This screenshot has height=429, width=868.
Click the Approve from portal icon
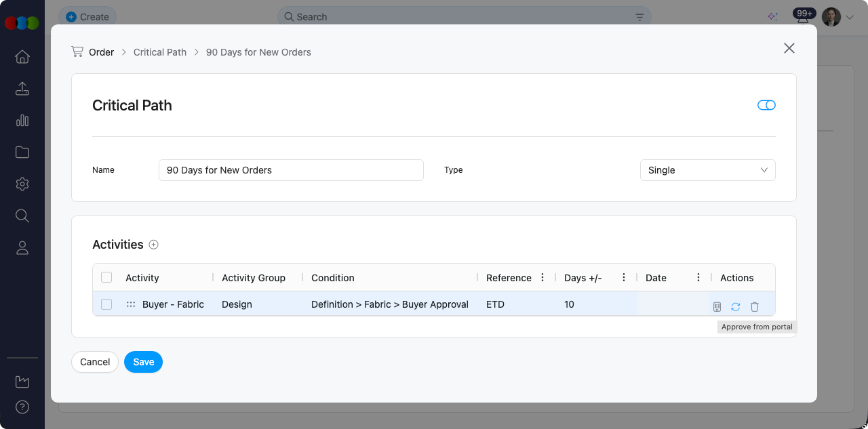[717, 307]
